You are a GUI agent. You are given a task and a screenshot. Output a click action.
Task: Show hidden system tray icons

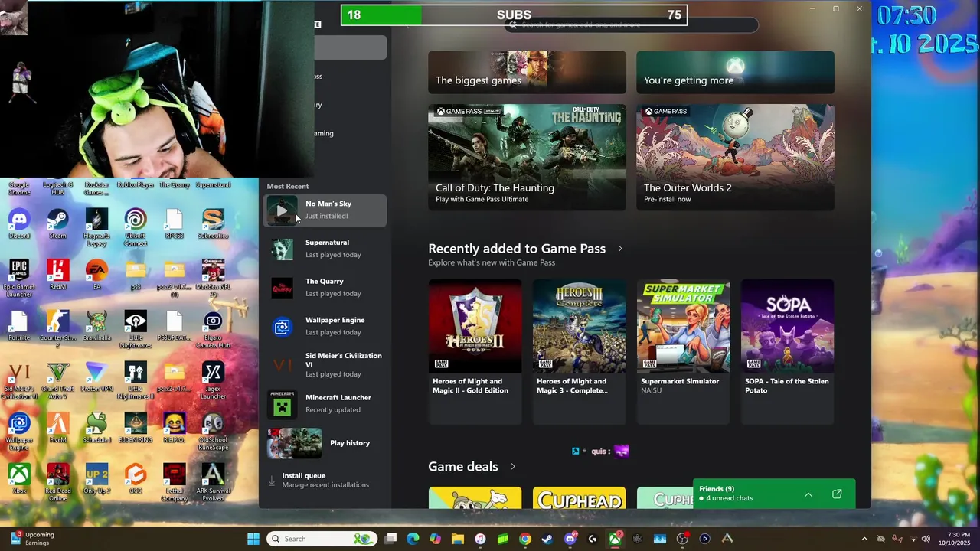tap(864, 539)
